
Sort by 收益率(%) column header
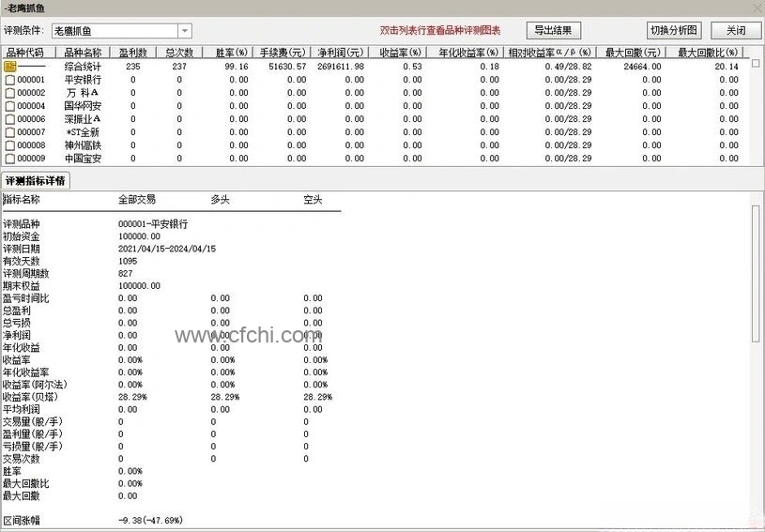398,53
